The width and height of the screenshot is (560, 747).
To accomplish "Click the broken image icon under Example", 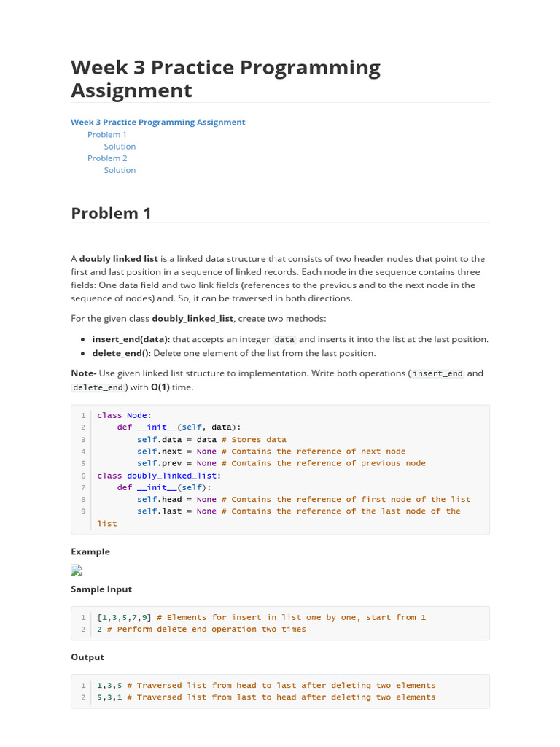I will (x=77, y=570).
